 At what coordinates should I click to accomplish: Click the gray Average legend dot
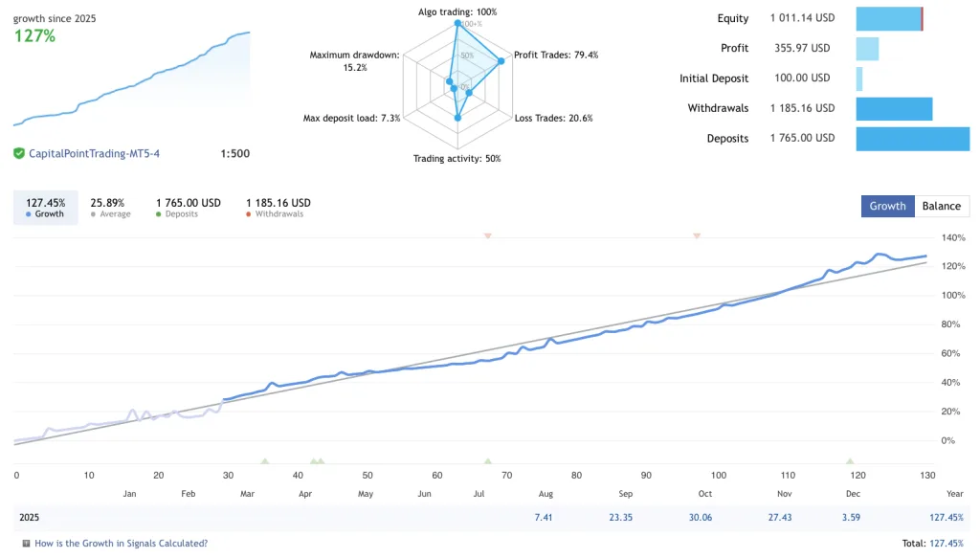93,212
